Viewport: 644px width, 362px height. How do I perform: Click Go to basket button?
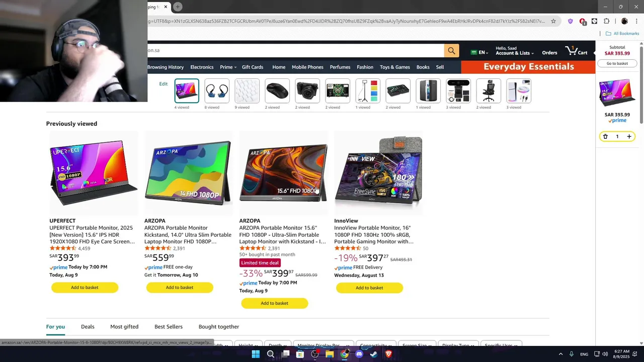(617, 63)
